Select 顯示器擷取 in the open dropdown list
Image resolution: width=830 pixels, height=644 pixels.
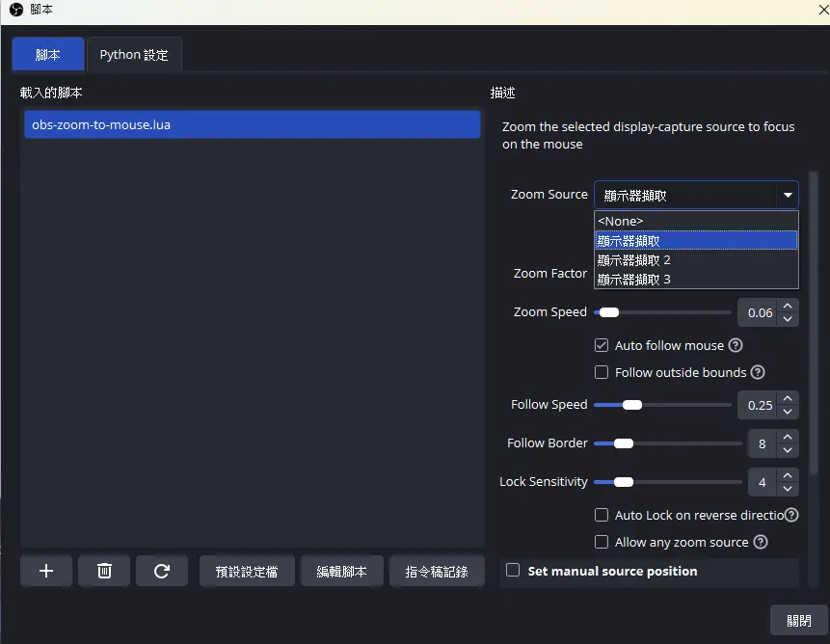tap(696, 241)
